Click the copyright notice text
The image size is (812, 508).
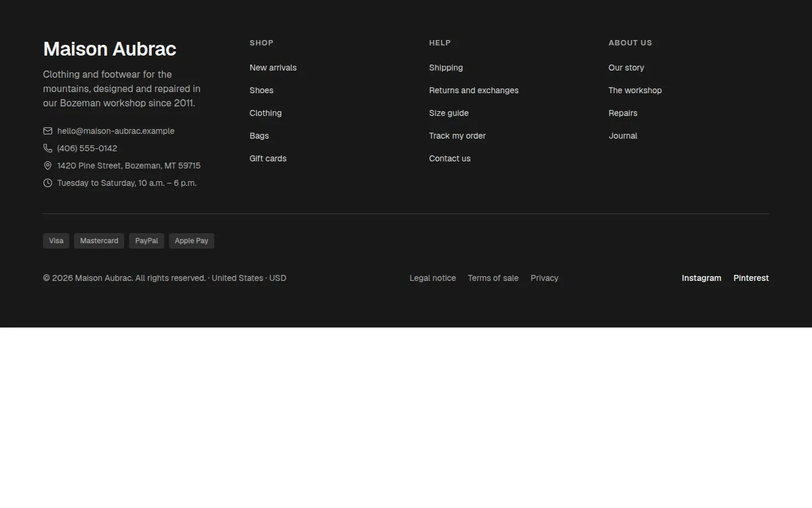(165, 278)
